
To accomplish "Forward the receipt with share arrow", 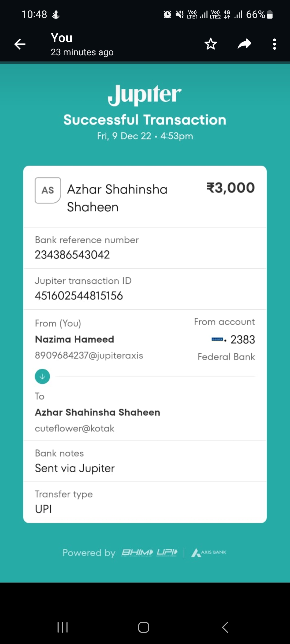I will click(x=244, y=44).
